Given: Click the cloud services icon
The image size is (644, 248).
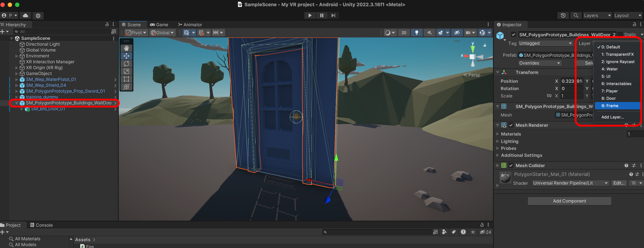Looking at the screenshot, I should (25, 16).
